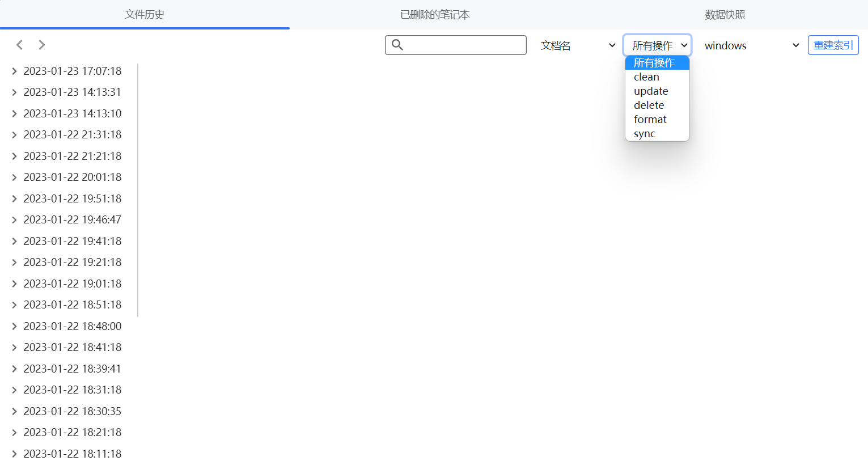This screenshot has height=461, width=868.
Task: Click the dropdown arrow on the windows selector
Action: [x=796, y=45]
